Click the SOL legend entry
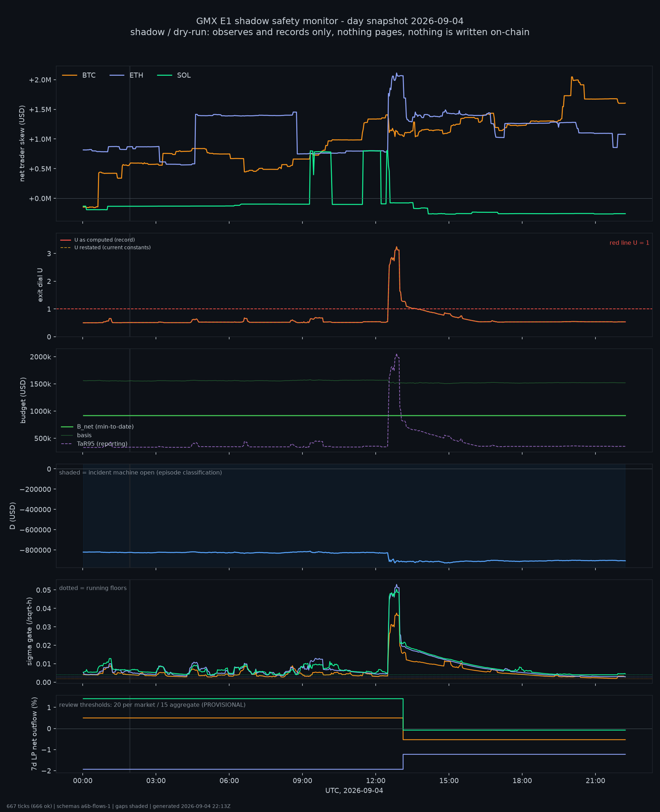The height and width of the screenshot is (812, 660). pyautogui.click(x=174, y=75)
